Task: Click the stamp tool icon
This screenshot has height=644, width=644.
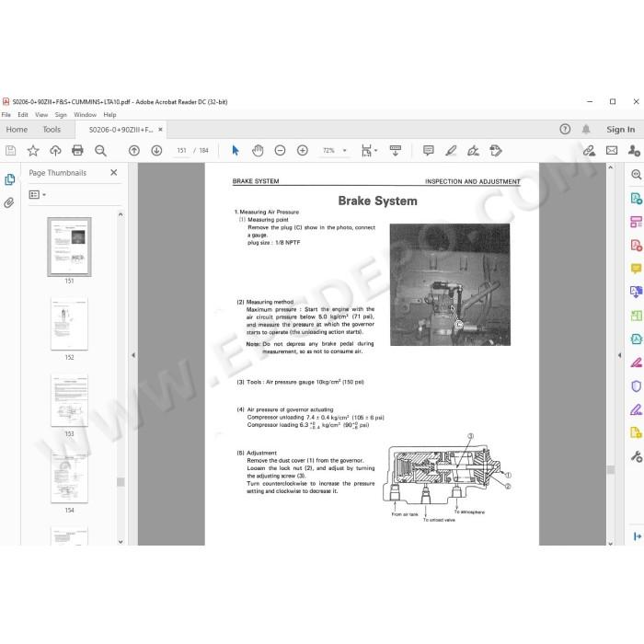Action: tap(496, 151)
